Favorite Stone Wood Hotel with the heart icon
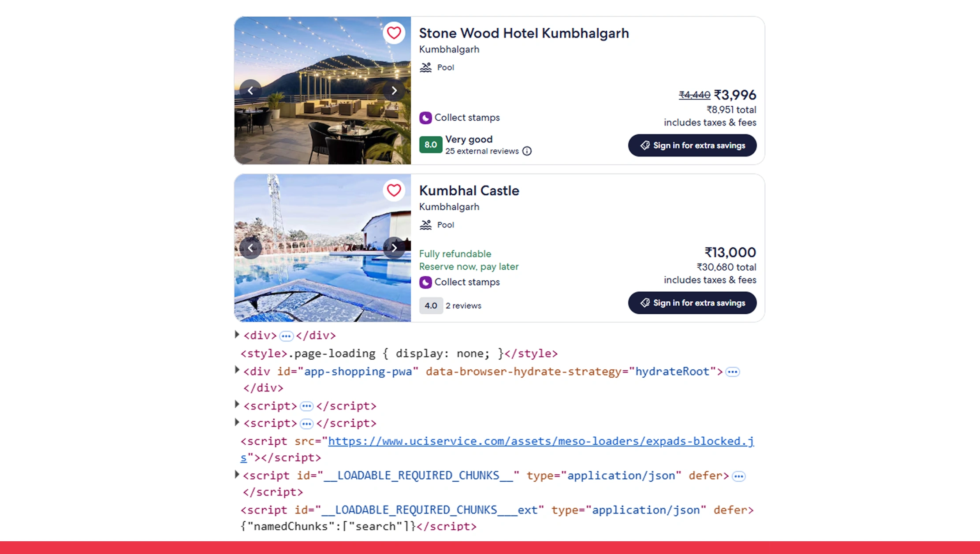Image resolution: width=980 pixels, height=554 pixels. 394,33
